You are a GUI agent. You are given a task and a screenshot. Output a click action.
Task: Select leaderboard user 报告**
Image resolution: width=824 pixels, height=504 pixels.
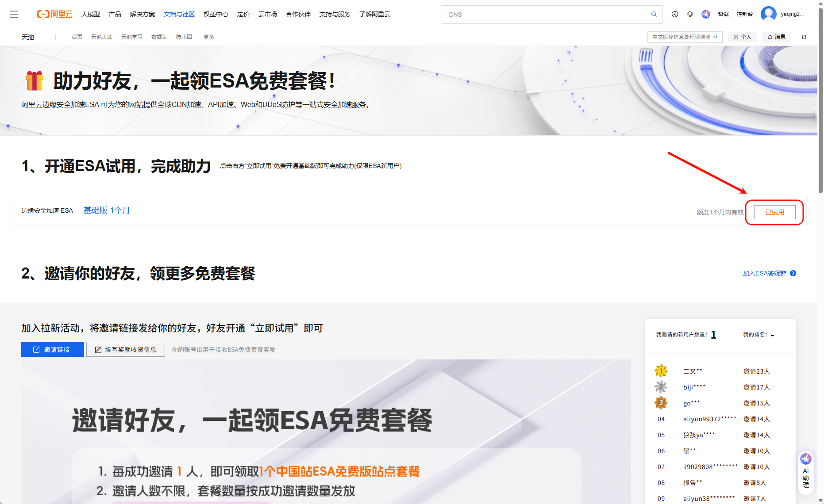pyautogui.click(x=693, y=483)
